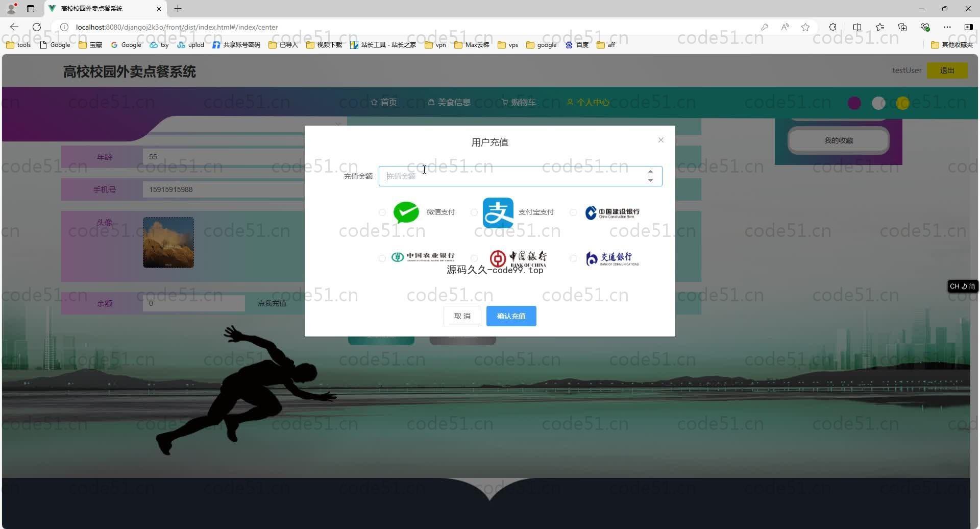Click the 点我充值 link
Image resolution: width=980 pixels, height=529 pixels.
point(272,303)
